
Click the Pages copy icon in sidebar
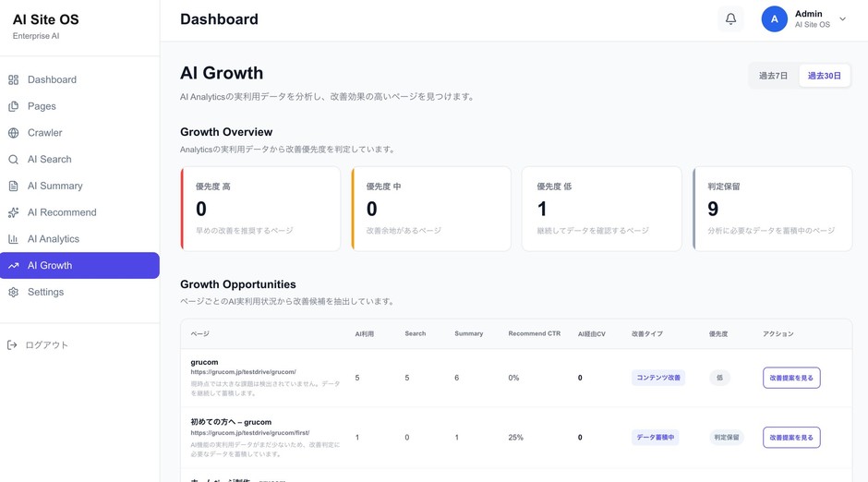pyautogui.click(x=13, y=106)
